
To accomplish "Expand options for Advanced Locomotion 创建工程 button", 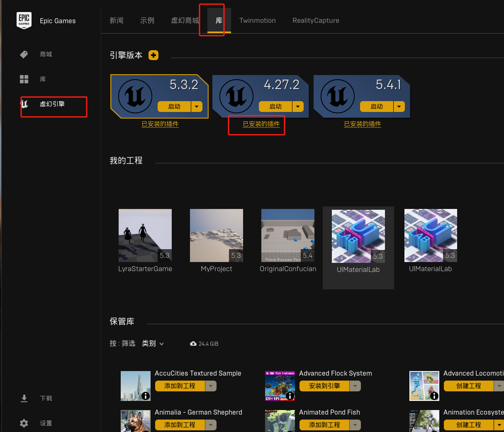I will point(499,386).
